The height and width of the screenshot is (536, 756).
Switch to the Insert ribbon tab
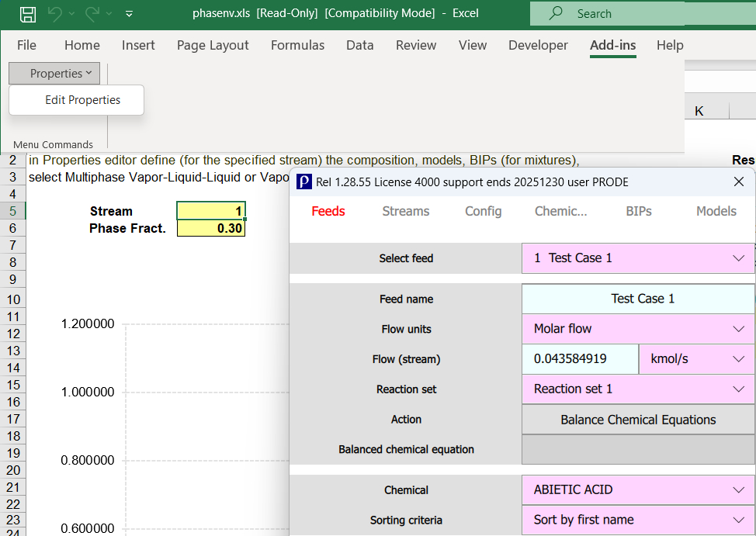tap(138, 45)
